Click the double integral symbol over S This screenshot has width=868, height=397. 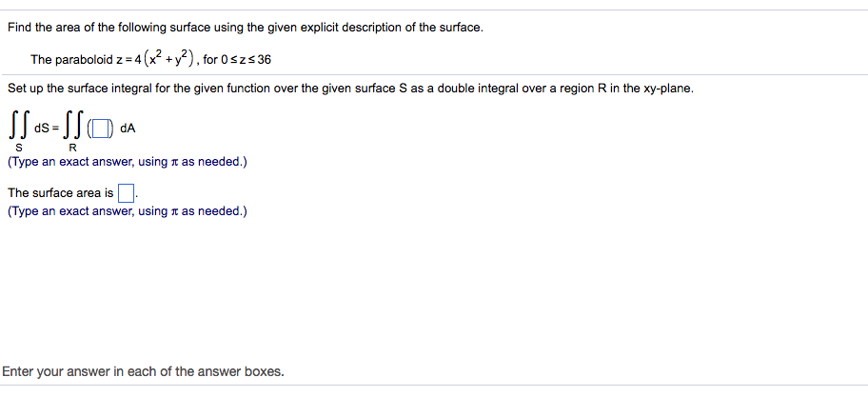coord(19,129)
